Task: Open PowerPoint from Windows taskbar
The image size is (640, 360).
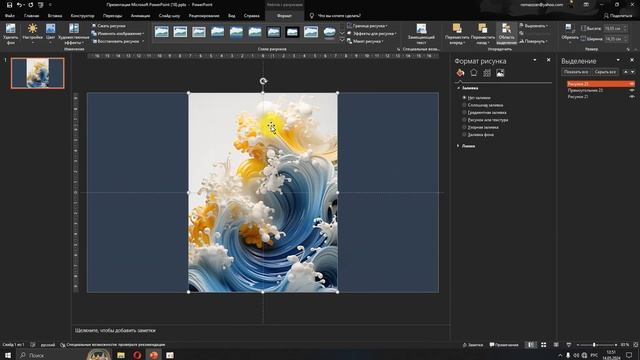Action: (x=153, y=355)
